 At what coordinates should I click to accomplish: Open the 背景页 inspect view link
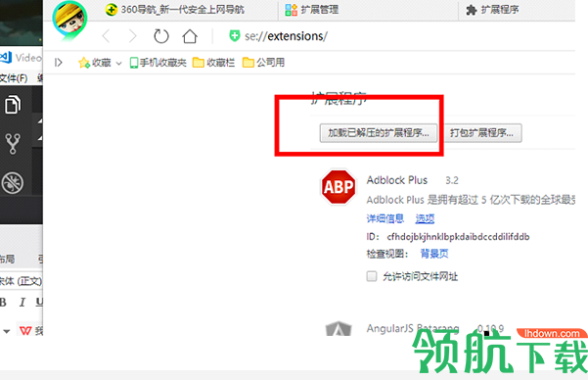(434, 254)
